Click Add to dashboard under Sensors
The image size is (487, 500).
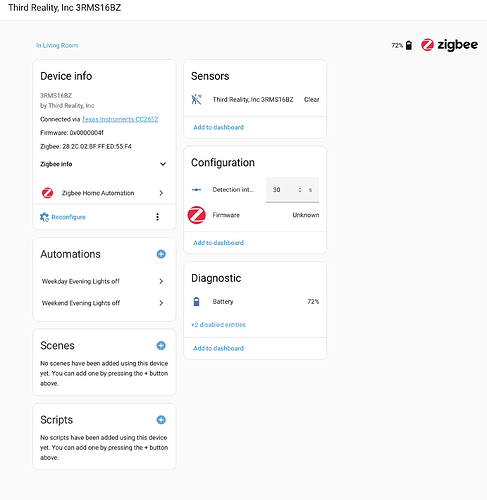(218, 127)
